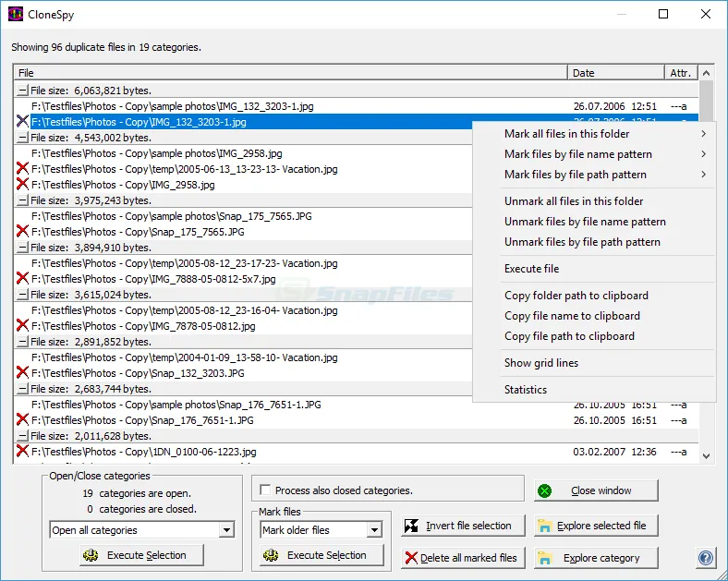Image resolution: width=728 pixels, height=581 pixels.
Task: Open 'Mark files by file path pattern' submenu
Action: 594,175
